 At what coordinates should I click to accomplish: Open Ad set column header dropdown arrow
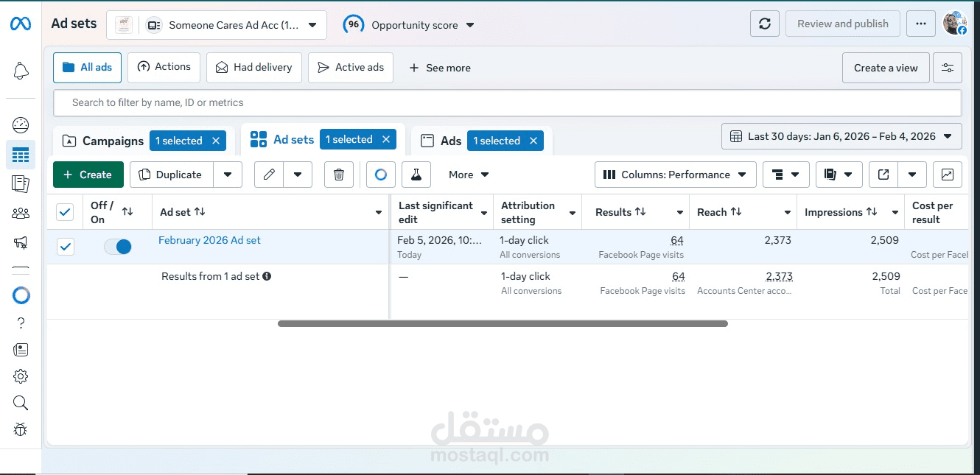click(379, 213)
